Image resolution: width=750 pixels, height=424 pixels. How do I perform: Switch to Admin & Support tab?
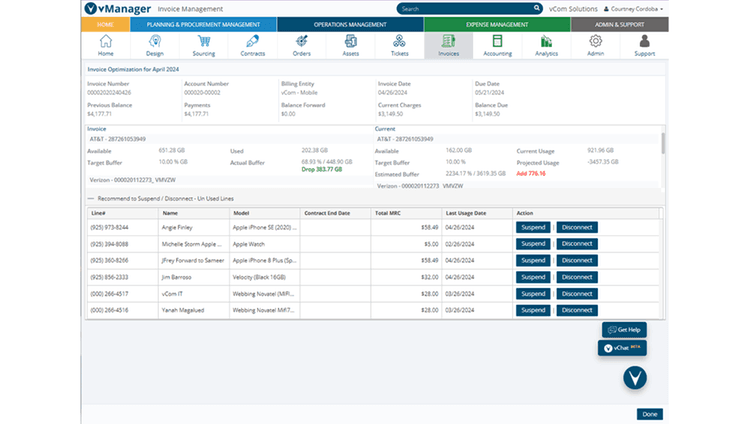pos(619,24)
